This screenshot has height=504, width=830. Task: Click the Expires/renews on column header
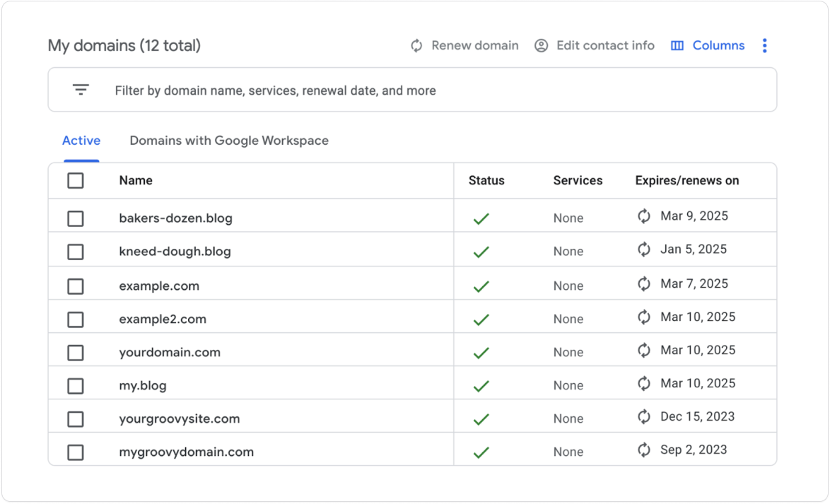pos(687,180)
